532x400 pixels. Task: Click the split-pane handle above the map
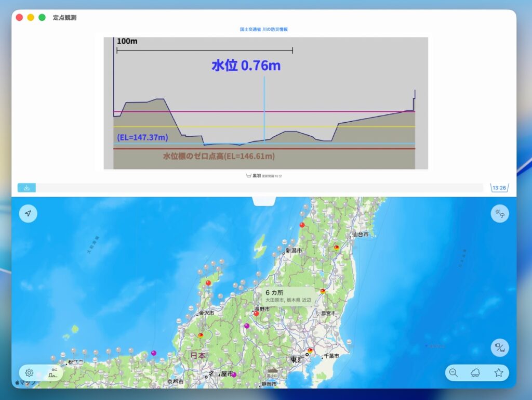click(x=264, y=200)
